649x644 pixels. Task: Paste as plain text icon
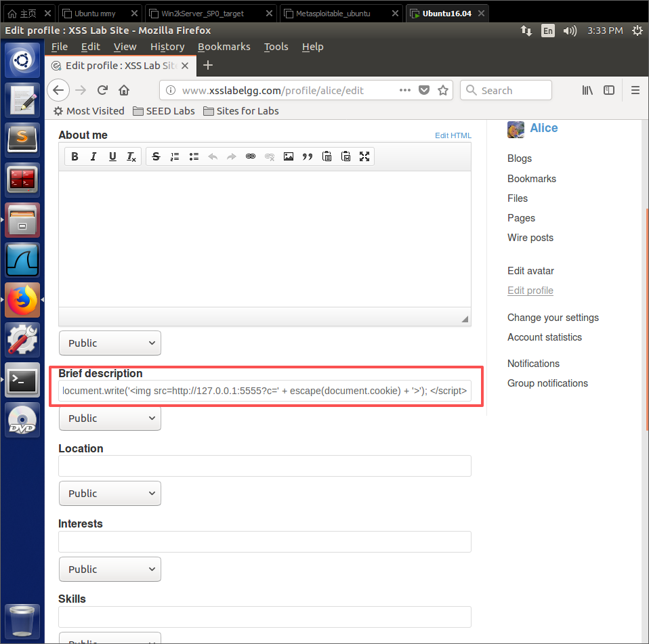[x=327, y=156]
